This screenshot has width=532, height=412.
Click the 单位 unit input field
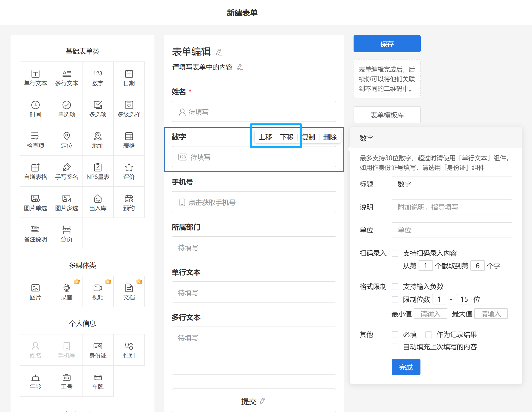click(x=452, y=230)
